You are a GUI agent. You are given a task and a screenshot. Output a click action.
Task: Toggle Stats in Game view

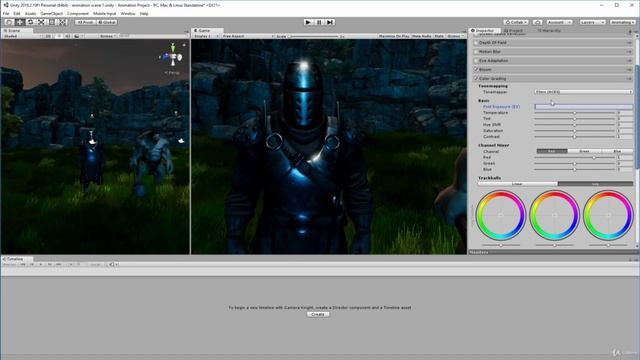(439, 36)
